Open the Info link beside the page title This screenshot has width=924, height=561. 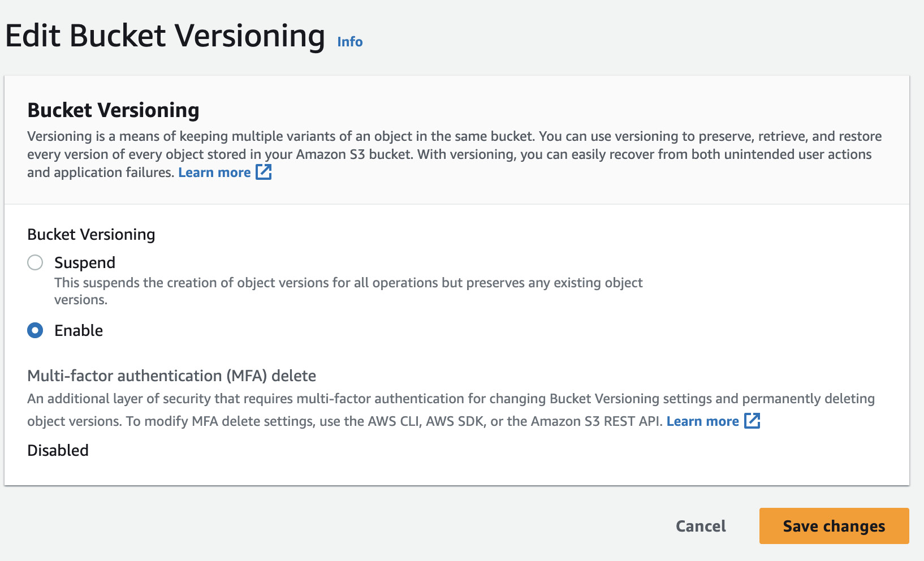349,42
